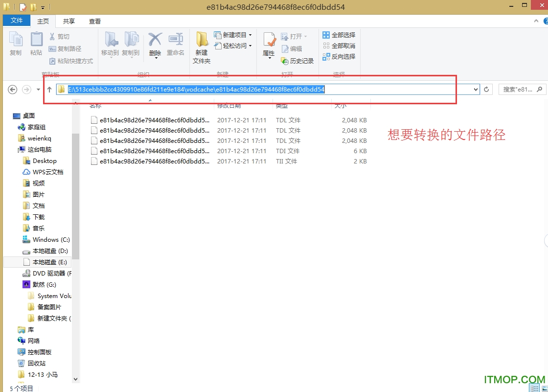Open WPS云文档 in the navigation pane
This screenshot has width=548, height=392.
coord(43,172)
